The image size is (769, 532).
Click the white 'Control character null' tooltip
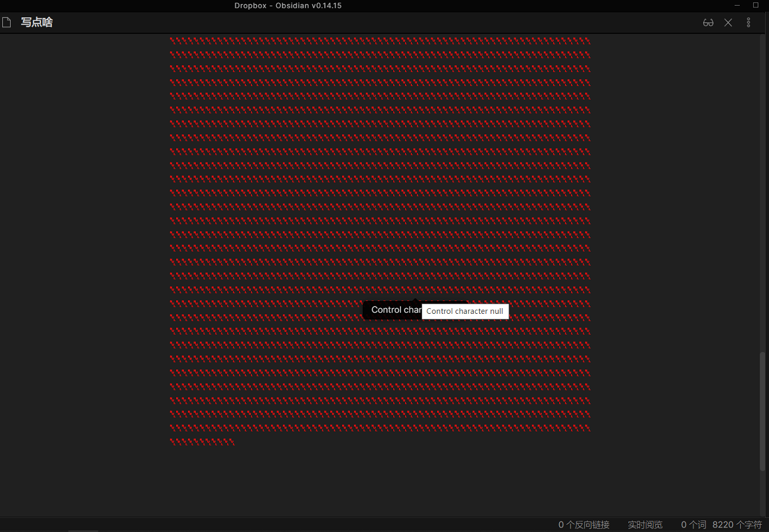[x=465, y=312]
